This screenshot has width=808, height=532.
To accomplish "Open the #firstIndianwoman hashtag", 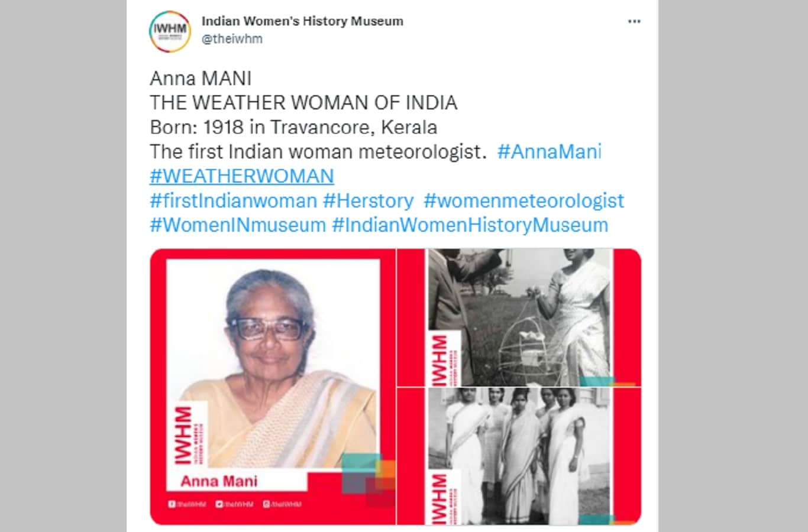I will (x=234, y=201).
